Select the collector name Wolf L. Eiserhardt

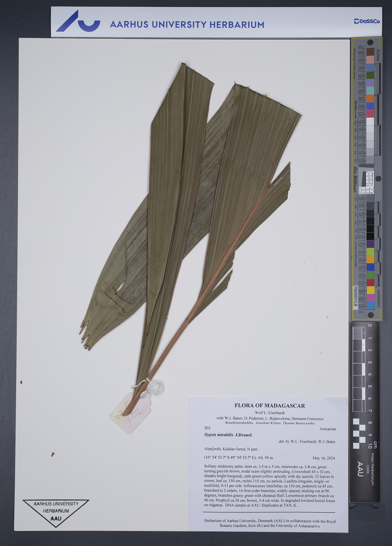point(269,413)
